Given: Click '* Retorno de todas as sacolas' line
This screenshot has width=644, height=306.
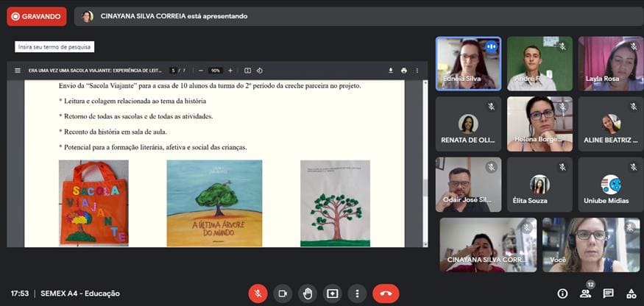Looking at the screenshot, I should (x=136, y=116).
